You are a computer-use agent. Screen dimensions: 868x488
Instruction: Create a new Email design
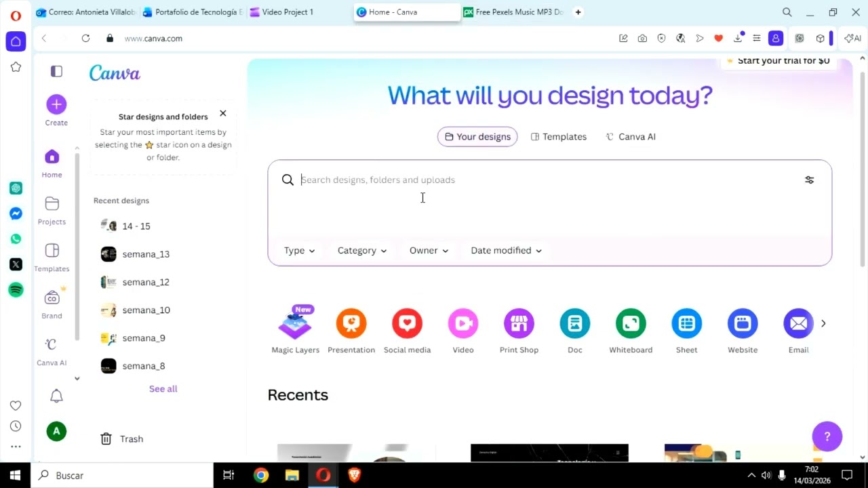point(798,323)
